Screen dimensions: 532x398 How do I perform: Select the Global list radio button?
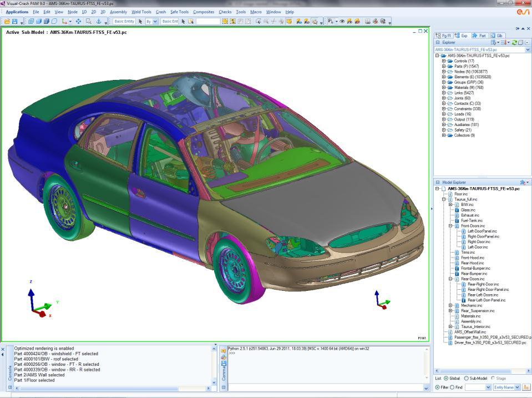445,378
